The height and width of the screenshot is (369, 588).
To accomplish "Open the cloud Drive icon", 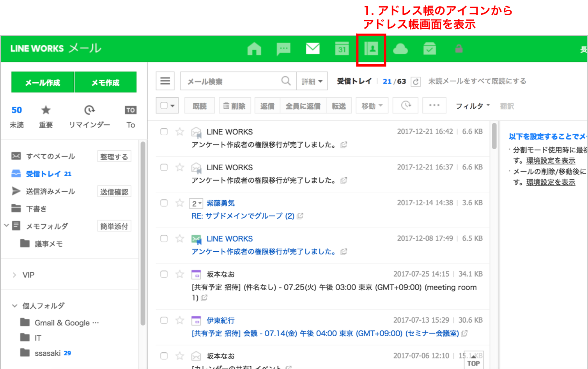I will pyautogui.click(x=400, y=49).
